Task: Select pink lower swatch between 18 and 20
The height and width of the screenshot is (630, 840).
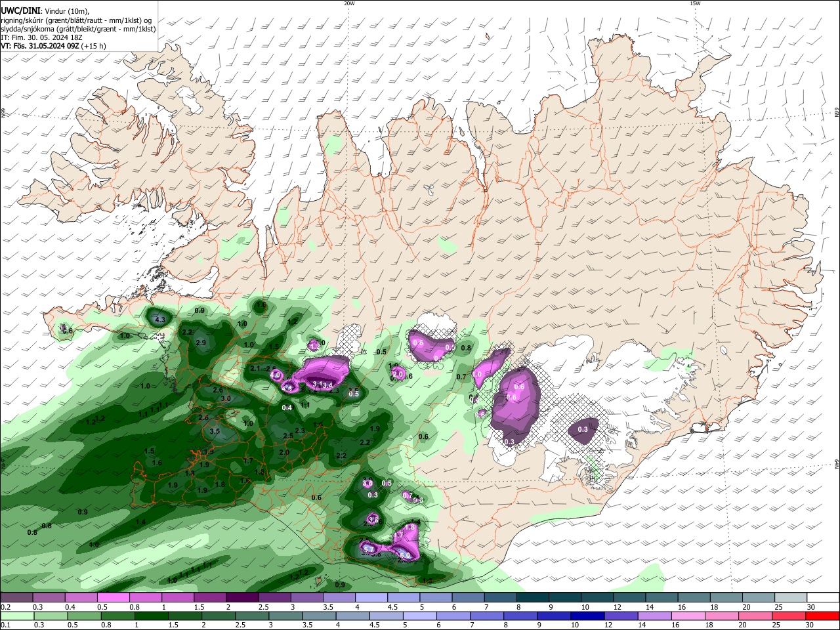Action: click(721, 616)
